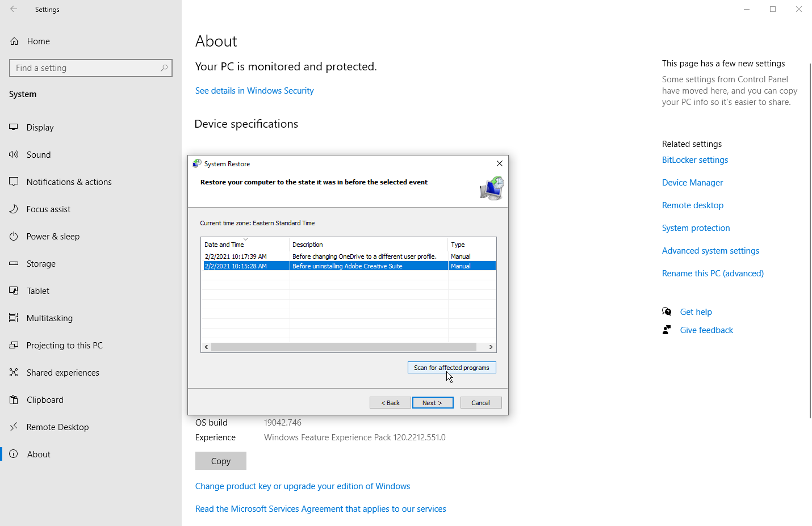The height and width of the screenshot is (526, 812).
Task: Open Shared experiences icon
Action: (14, 372)
